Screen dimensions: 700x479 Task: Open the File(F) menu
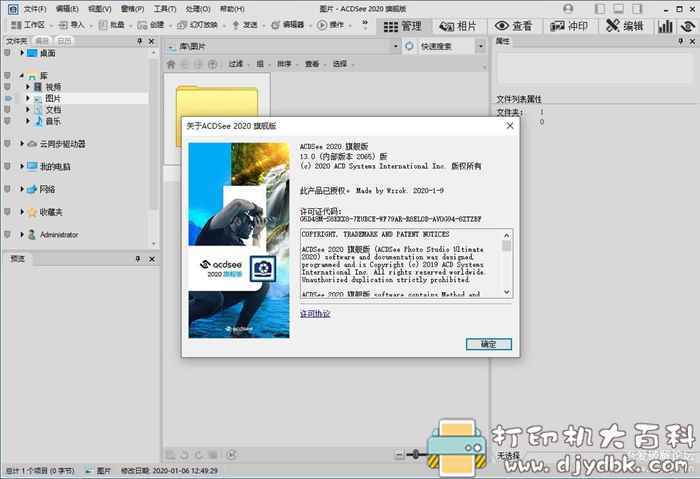click(35, 9)
